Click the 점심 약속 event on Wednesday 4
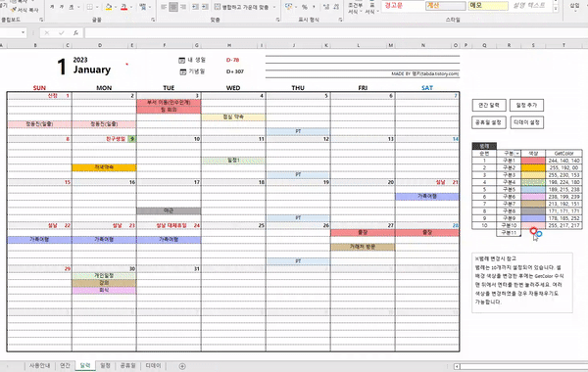 [x=233, y=116]
